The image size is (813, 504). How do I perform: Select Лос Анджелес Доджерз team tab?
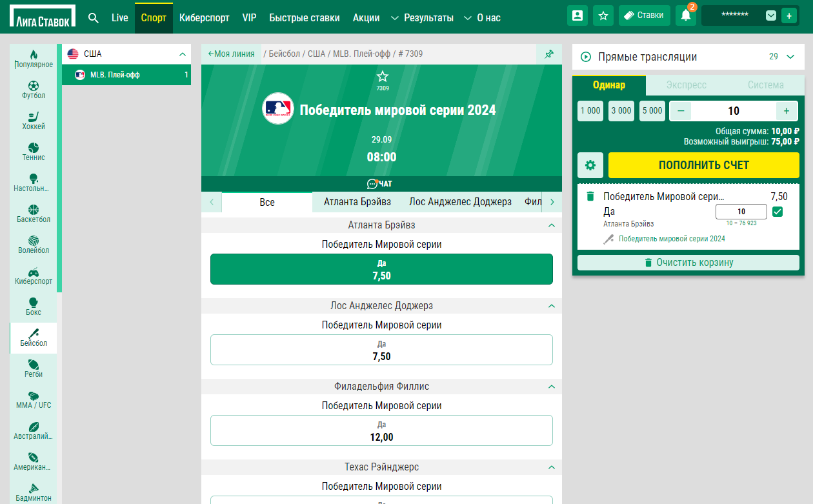[x=461, y=202]
